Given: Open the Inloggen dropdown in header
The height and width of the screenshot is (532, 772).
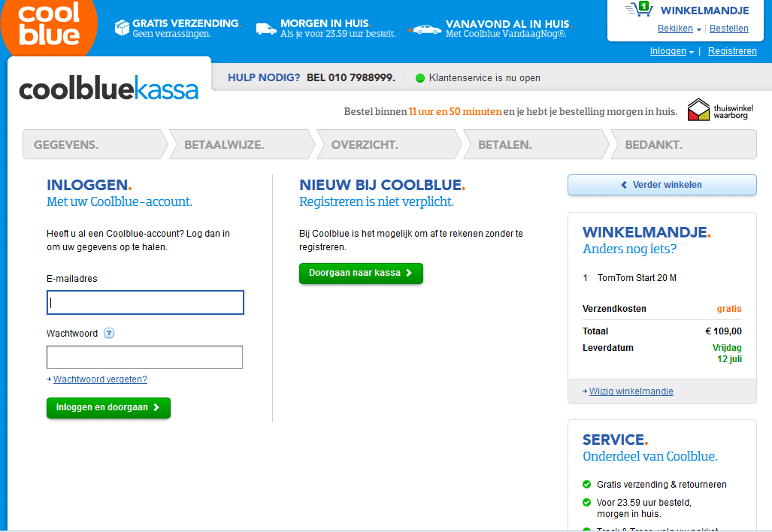Looking at the screenshot, I should point(671,51).
